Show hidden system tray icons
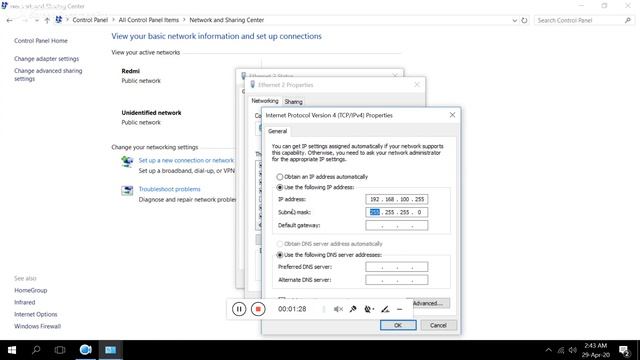The width and height of the screenshot is (640, 360). 548,350
